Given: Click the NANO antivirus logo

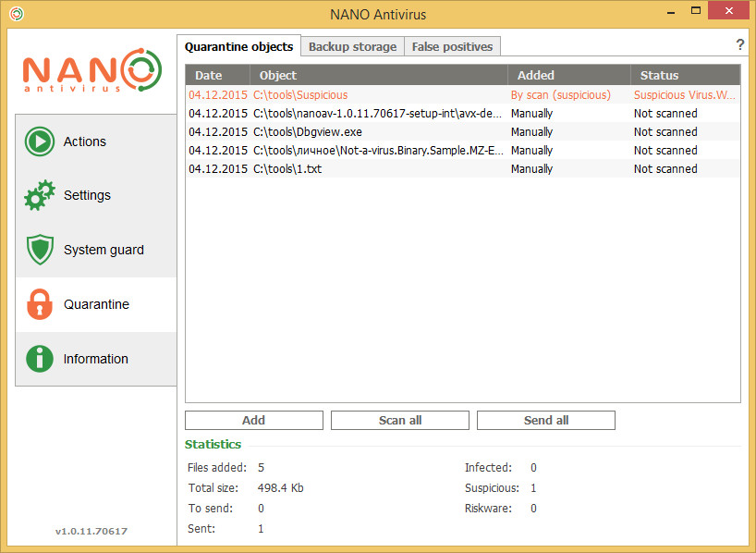Looking at the screenshot, I should (x=92, y=70).
